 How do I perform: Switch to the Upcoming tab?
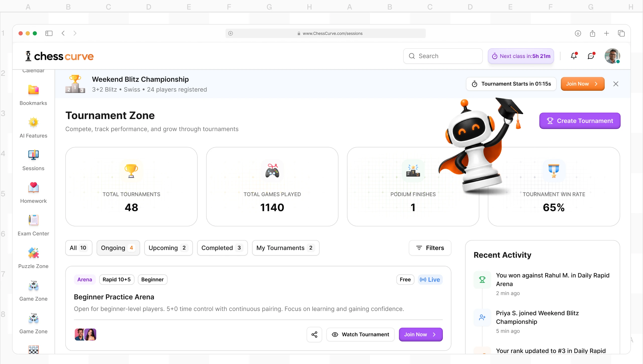(168, 248)
